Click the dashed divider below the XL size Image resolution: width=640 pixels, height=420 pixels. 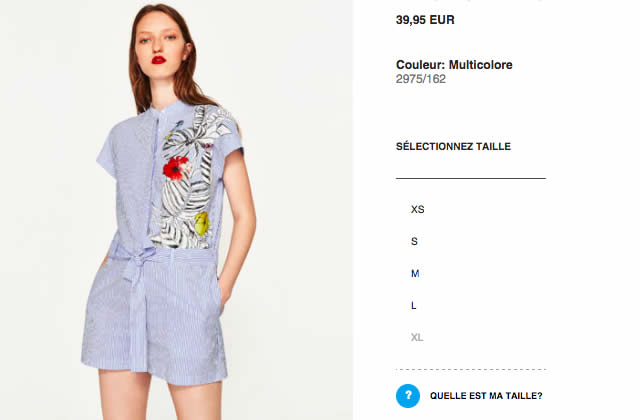[471, 369]
